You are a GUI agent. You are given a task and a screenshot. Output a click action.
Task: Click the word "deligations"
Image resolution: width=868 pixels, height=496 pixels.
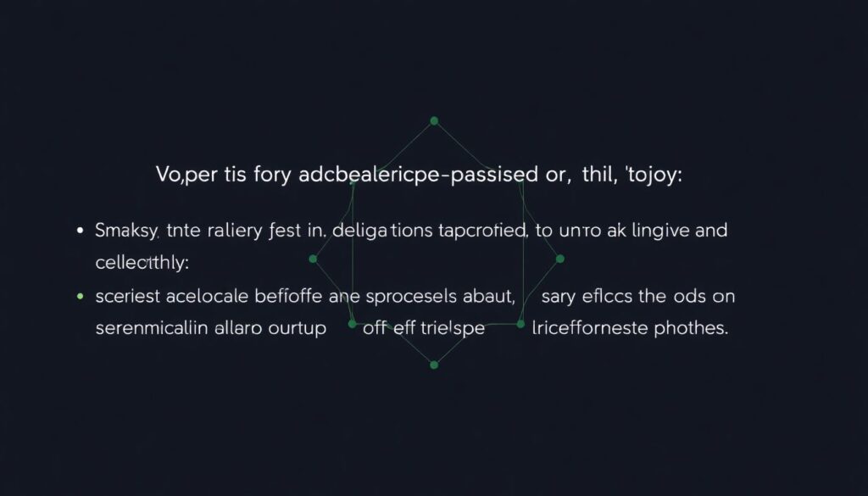point(382,231)
